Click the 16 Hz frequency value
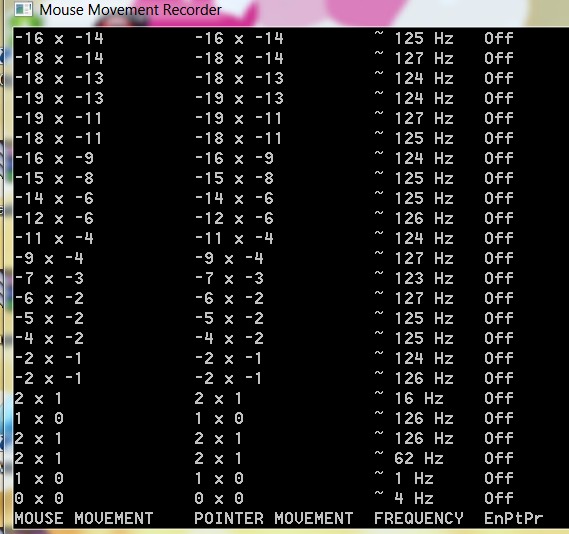Image resolution: width=569 pixels, height=534 pixels. pos(419,398)
